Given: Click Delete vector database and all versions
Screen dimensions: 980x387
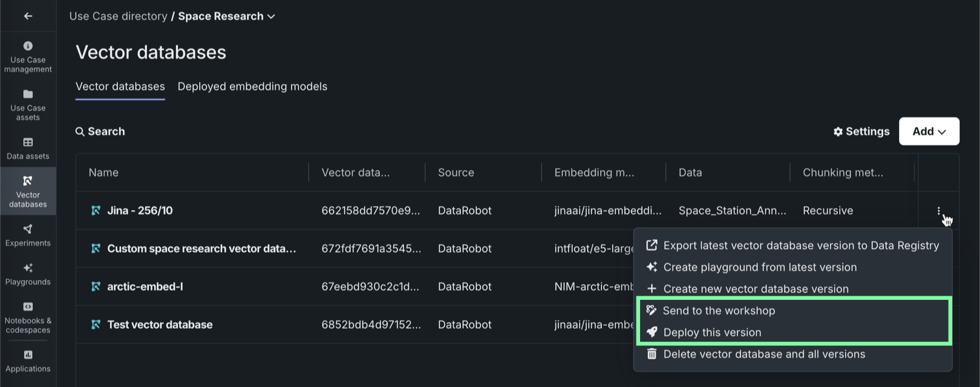Looking at the screenshot, I should click(763, 354).
